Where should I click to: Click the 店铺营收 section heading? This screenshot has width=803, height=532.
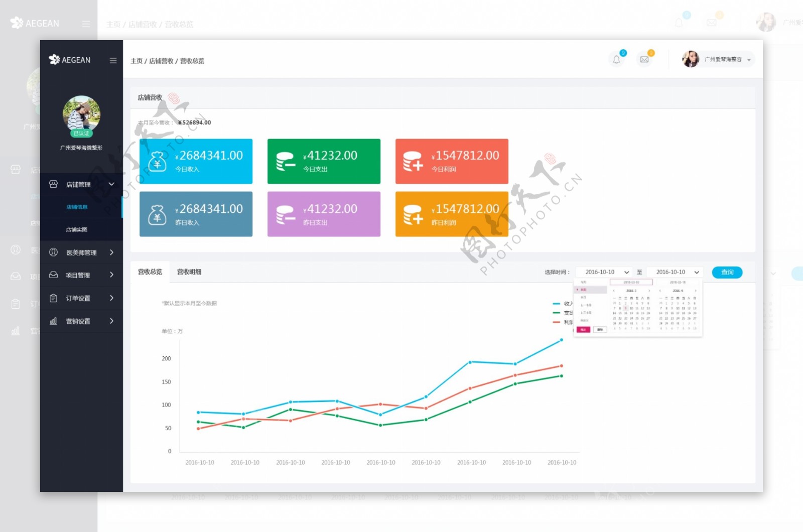coord(150,97)
